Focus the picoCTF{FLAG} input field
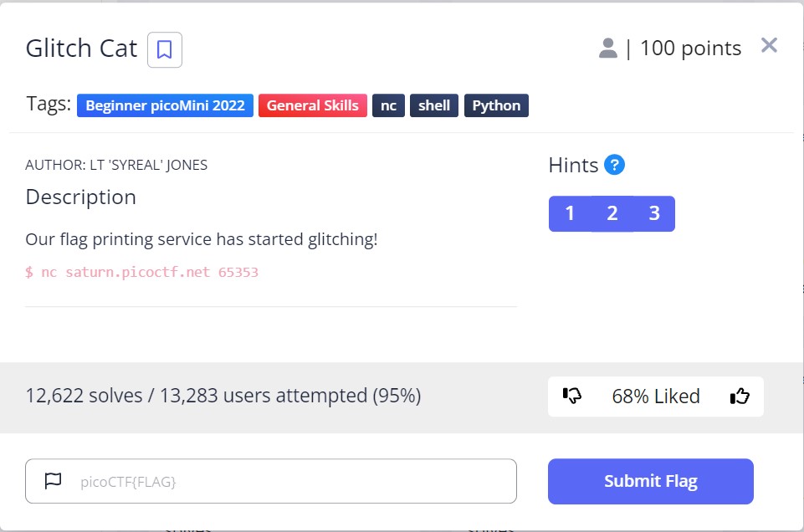The image size is (804, 532). [x=271, y=481]
